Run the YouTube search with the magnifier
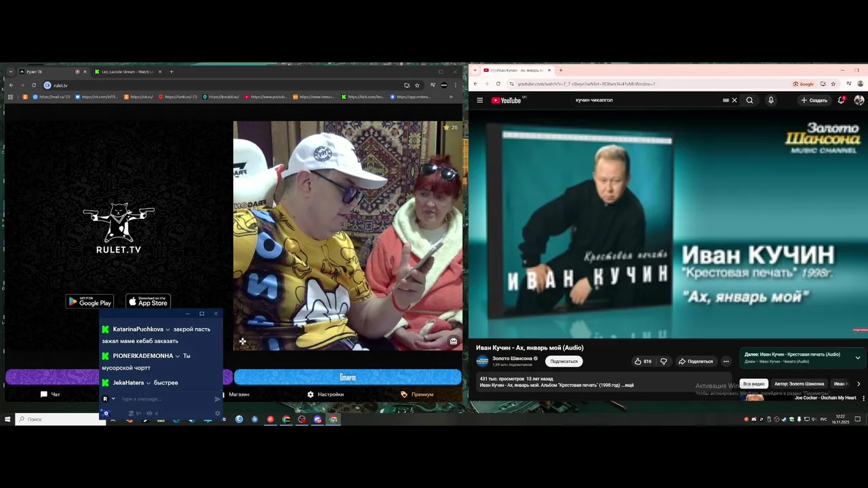 pyautogui.click(x=749, y=100)
